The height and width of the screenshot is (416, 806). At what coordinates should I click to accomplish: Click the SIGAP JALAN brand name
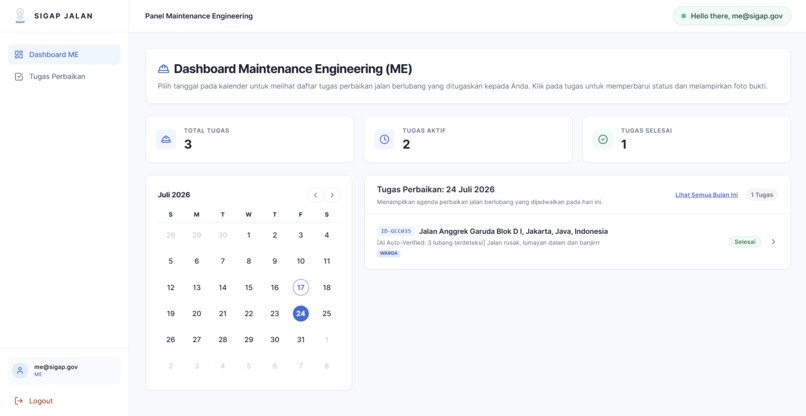point(64,16)
